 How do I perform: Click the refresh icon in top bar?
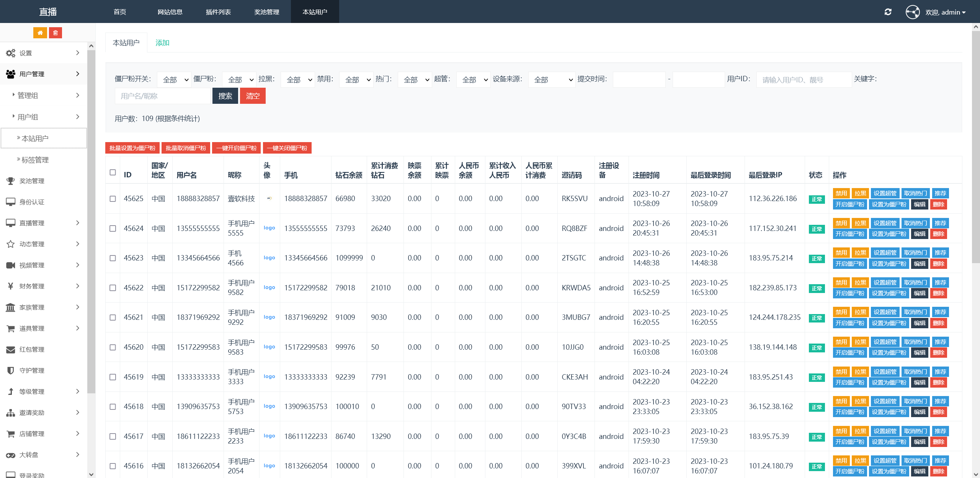(888, 12)
